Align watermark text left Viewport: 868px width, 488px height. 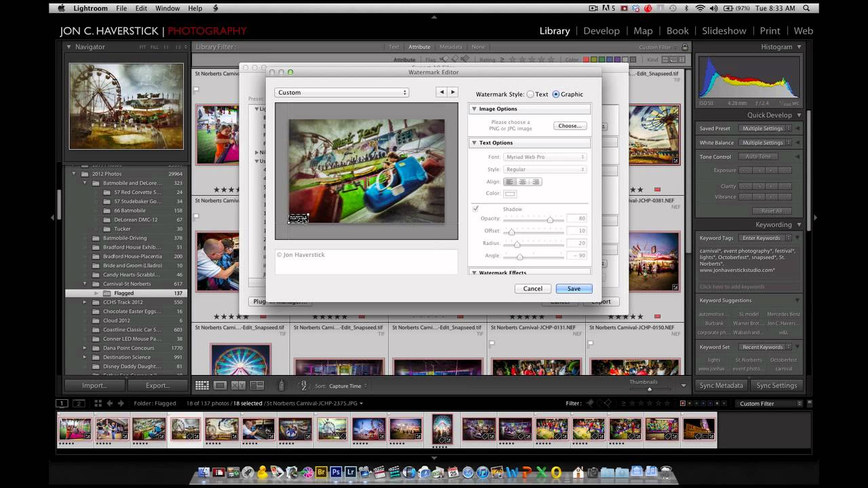510,182
